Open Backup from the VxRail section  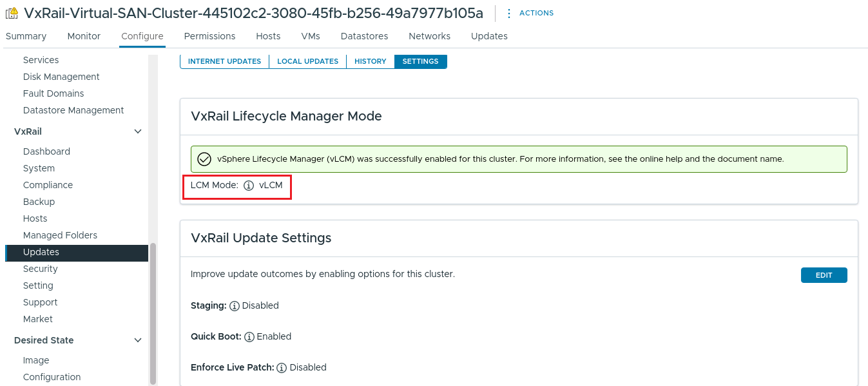(39, 202)
